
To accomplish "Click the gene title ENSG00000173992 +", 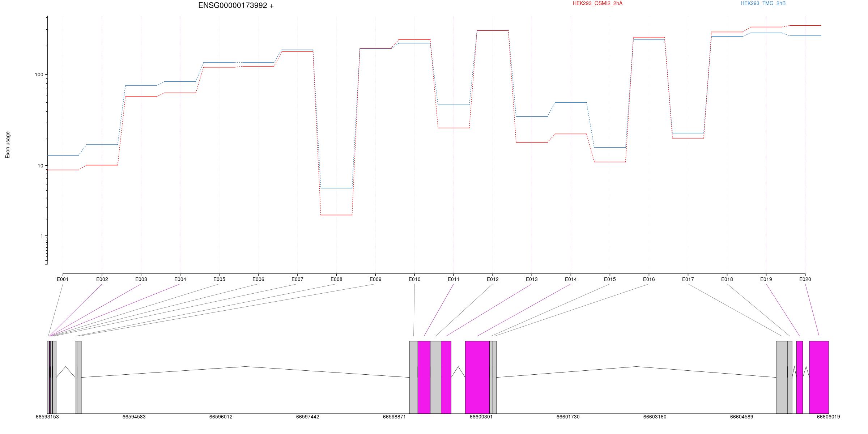I will tap(236, 5).
